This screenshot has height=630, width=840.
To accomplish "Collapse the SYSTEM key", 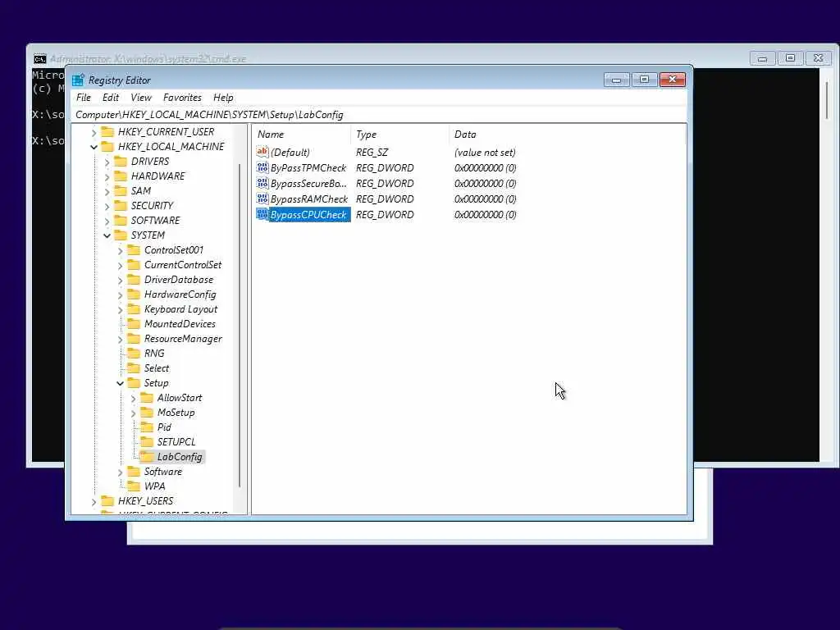I will (107, 235).
